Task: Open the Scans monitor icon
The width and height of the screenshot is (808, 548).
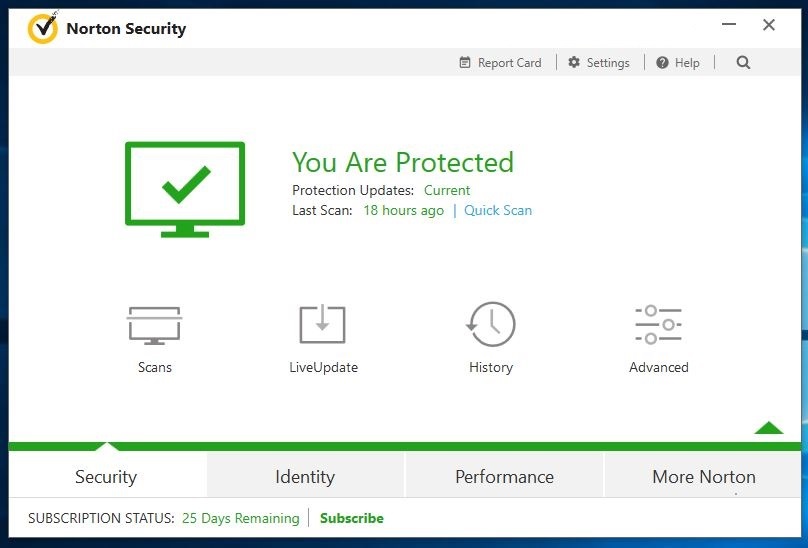Action: click(x=154, y=325)
